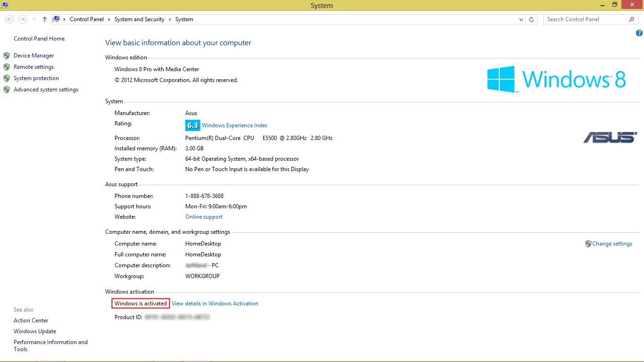Click the Up one level arrow

(x=45, y=19)
